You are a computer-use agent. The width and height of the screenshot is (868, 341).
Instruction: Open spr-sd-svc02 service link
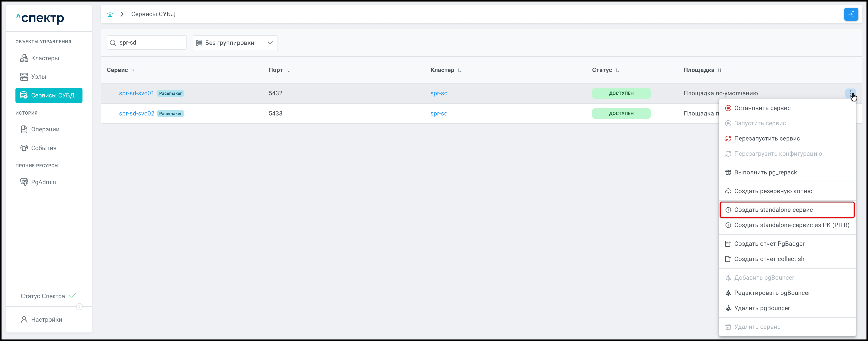[136, 114]
